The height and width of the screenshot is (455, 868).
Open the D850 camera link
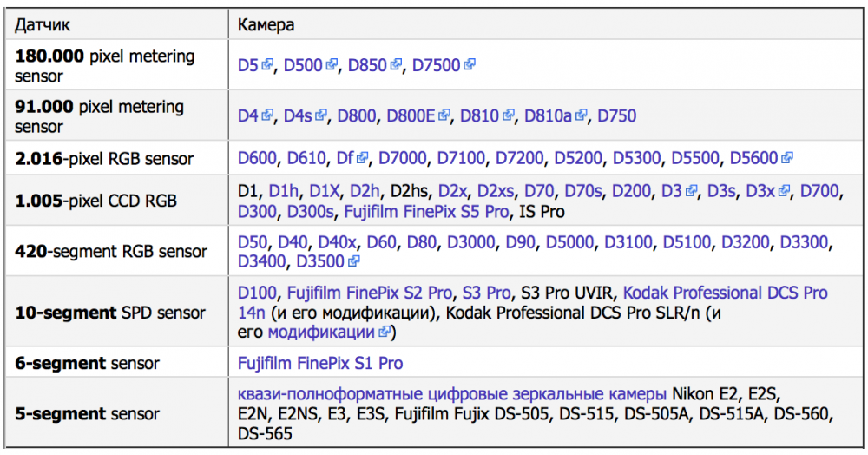point(367,65)
